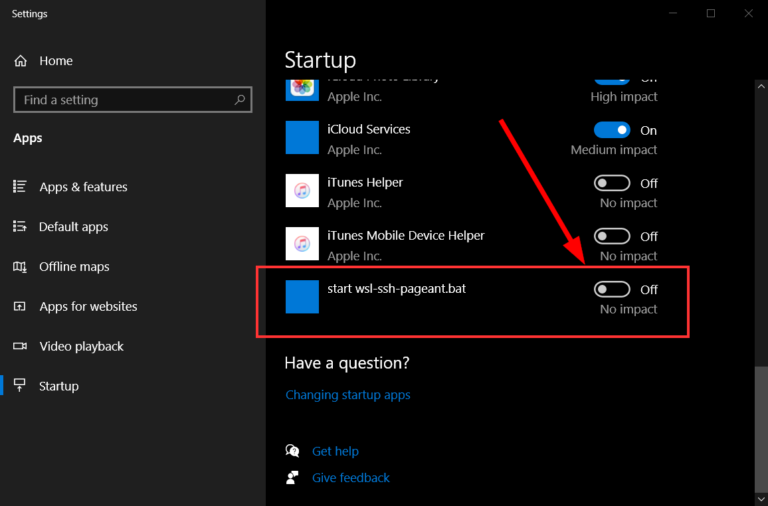Click the start wsl-ssh-pageant.bat text
Screen dimensions: 768x506
click(x=396, y=289)
